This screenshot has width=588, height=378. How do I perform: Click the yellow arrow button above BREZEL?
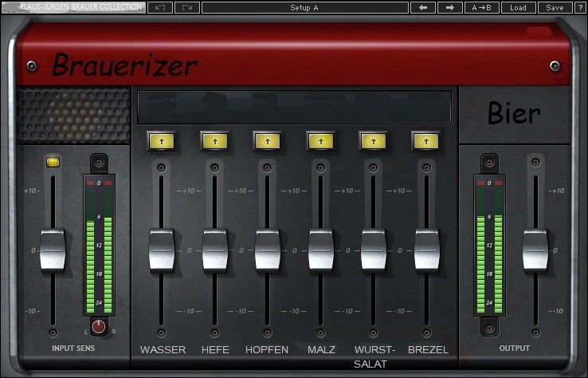[x=426, y=140]
